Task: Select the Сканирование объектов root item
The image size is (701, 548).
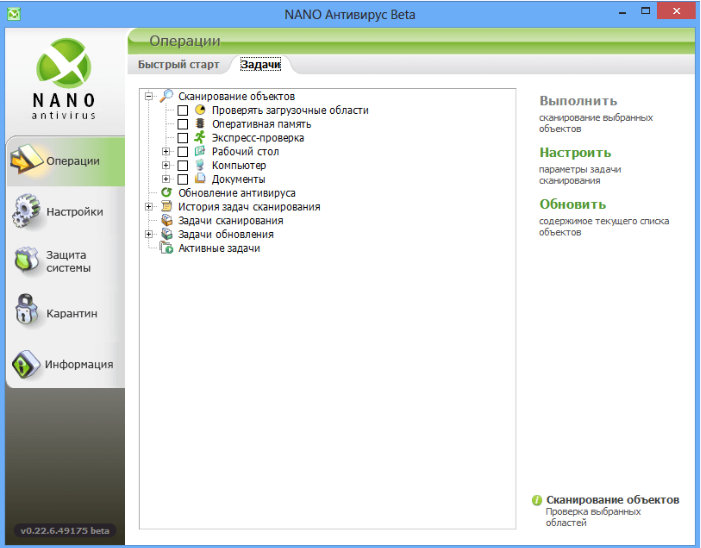Action: point(236,96)
